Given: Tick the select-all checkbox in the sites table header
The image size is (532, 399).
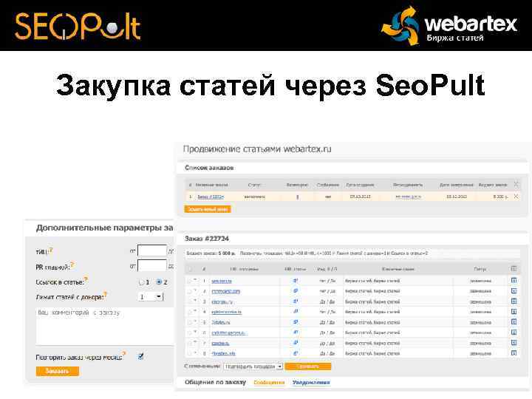Looking at the screenshot, I should coord(190,269).
